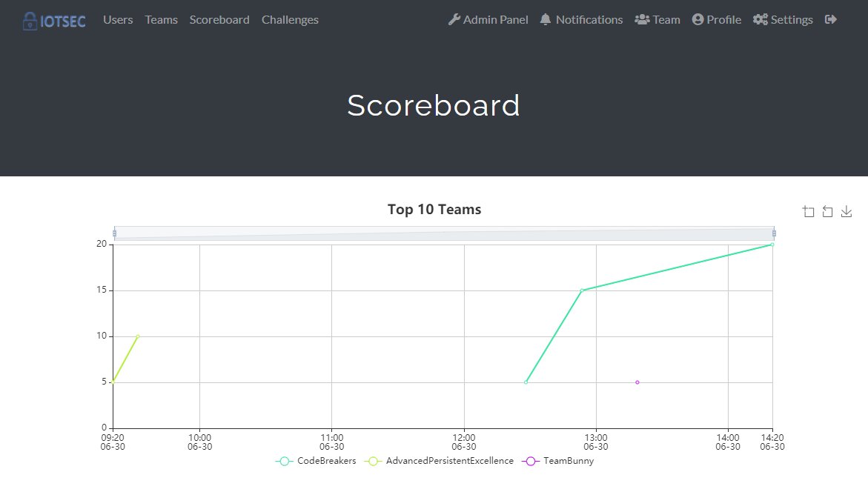Viewport: 868px width, 492px height.
Task: Click the left handle of zoom slider
Action: point(115,233)
